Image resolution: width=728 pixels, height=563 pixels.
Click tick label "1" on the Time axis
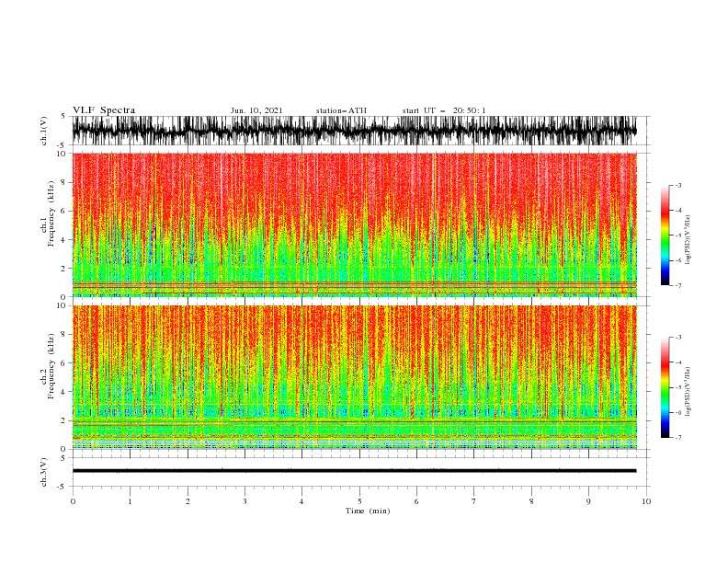coord(130,501)
